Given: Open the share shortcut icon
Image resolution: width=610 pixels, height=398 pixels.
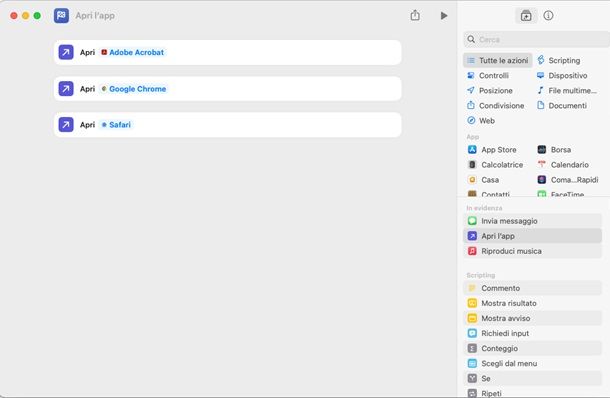Looking at the screenshot, I should tap(415, 15).
